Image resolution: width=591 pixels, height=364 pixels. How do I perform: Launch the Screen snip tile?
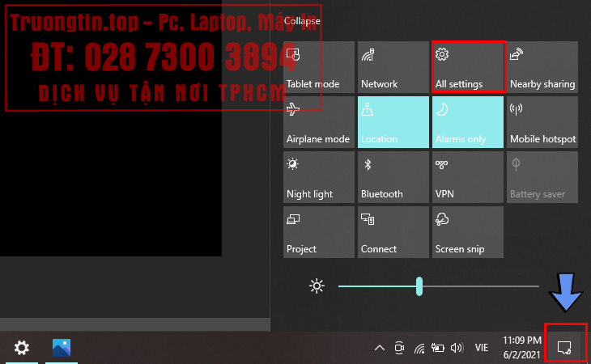tap(468, 232)
